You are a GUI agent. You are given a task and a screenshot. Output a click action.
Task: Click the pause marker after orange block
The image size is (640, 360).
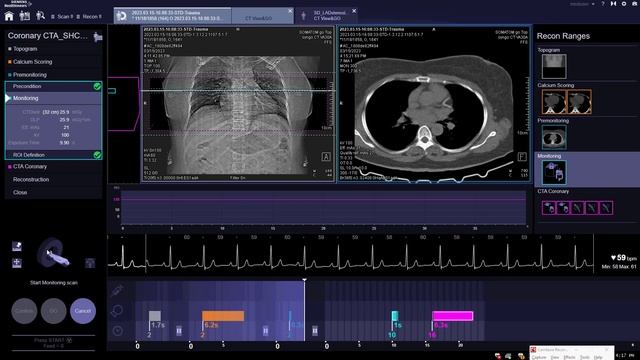point(266,331)
